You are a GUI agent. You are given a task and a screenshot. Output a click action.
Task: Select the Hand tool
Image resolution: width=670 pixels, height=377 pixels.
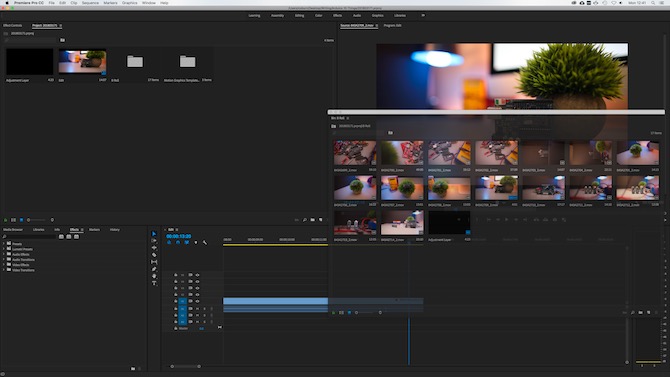click(154, 276)
